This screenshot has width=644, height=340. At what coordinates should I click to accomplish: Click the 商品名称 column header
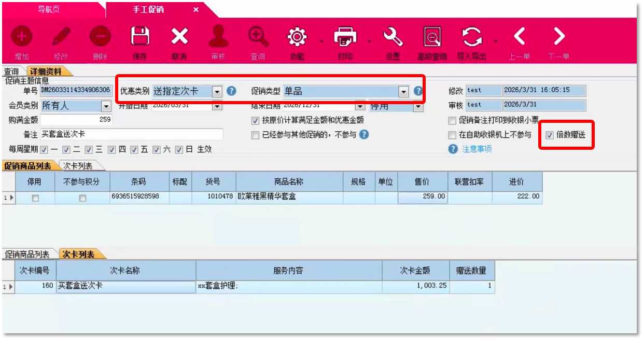pyautogui.click(x=289, y=182)
